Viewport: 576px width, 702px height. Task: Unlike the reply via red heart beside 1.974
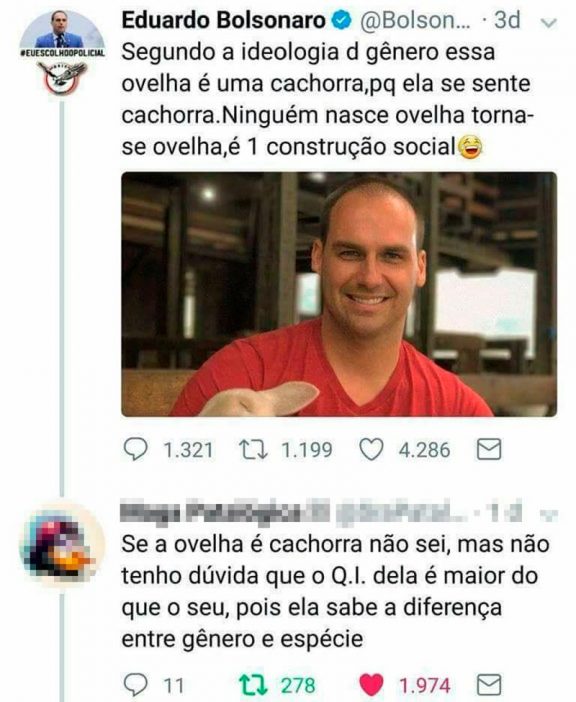tap(371, 685)
